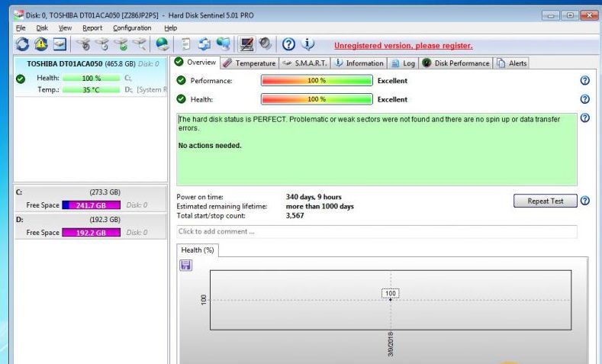Click the Health 100 % bar in Overview

[x=317, y=99]
